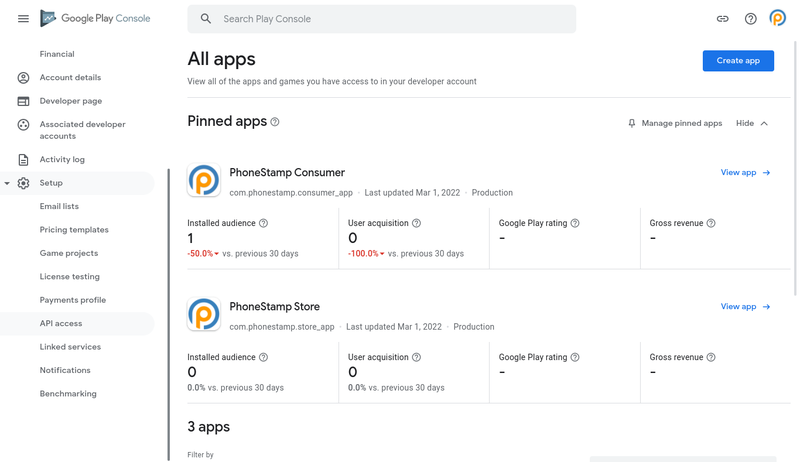
Task: Click the 3 apps heading
Action: tap(209, 427)
